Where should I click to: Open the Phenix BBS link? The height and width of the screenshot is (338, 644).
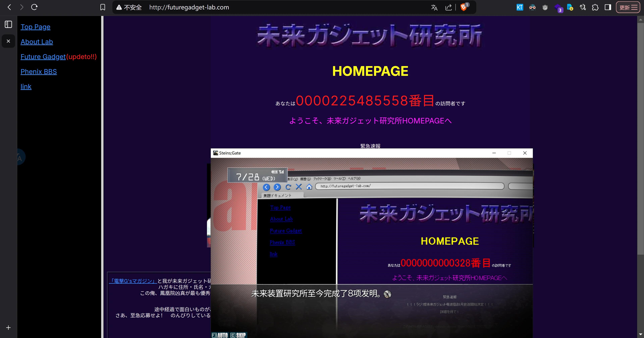point(39,72)
